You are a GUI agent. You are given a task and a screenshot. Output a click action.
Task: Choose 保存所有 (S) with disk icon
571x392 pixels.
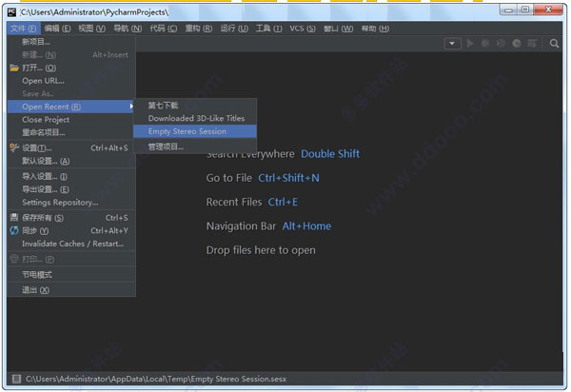(x=71, y=218)
